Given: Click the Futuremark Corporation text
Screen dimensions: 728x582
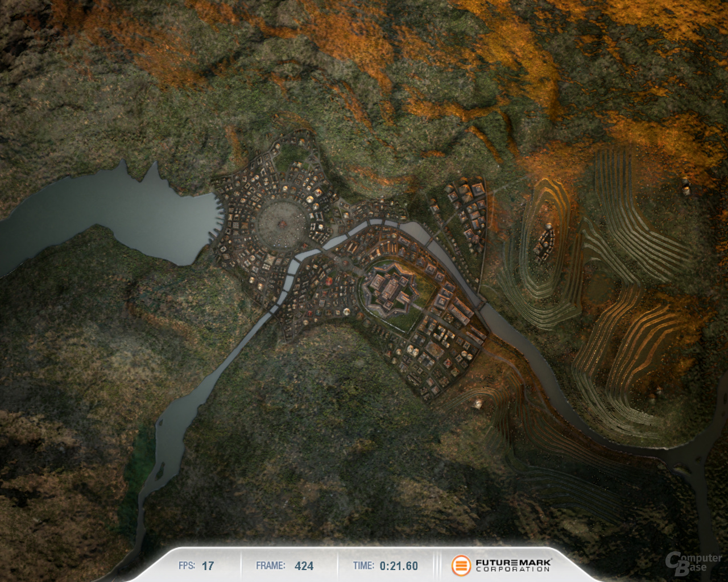Looking at the screenshot, I should click(513, 566).
